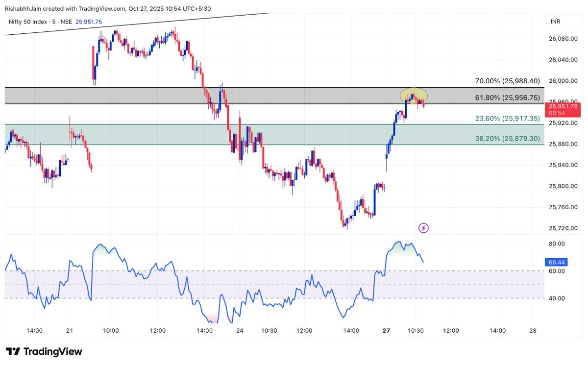Click the 25,880.00 price axis label
Viewport: 588px width, 366px height.
pos(563,144)
